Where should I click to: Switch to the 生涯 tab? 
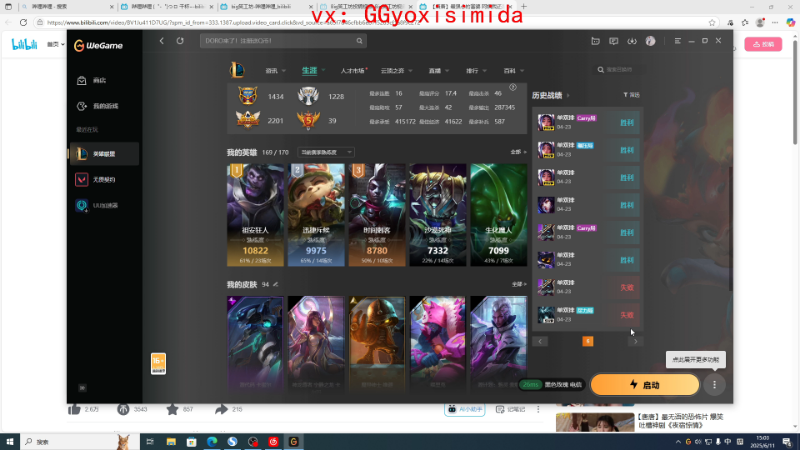[309, 70]
